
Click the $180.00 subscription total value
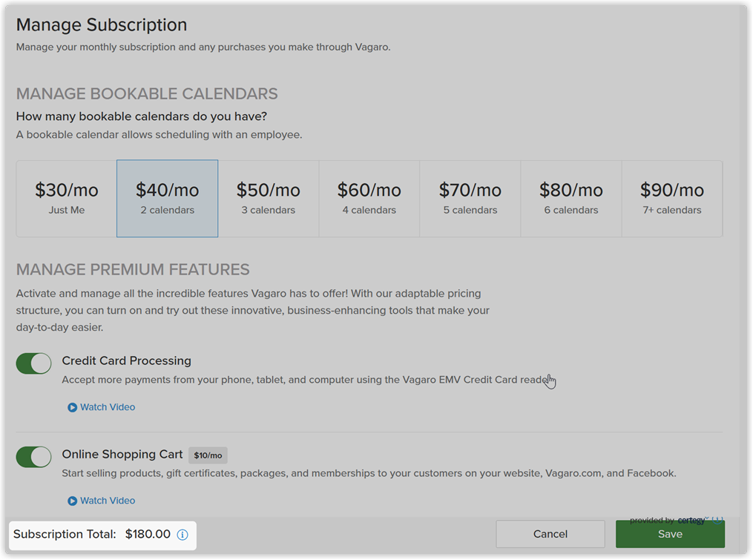(x=148, y=534)
